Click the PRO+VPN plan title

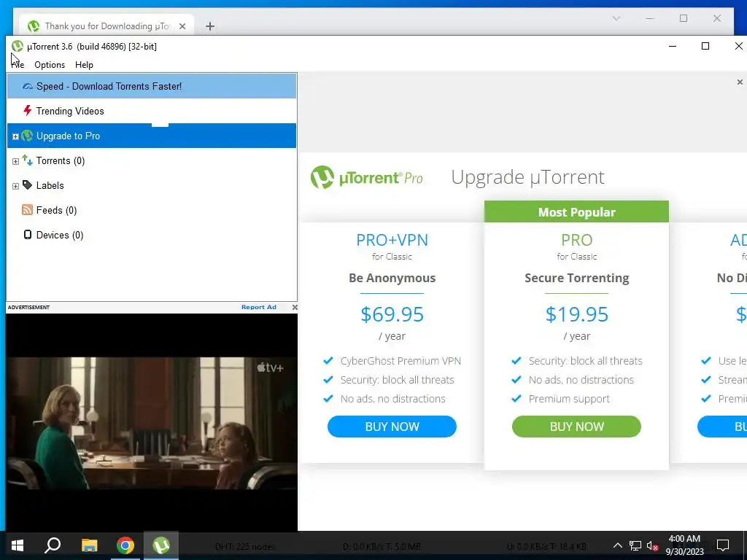(392, 239)
